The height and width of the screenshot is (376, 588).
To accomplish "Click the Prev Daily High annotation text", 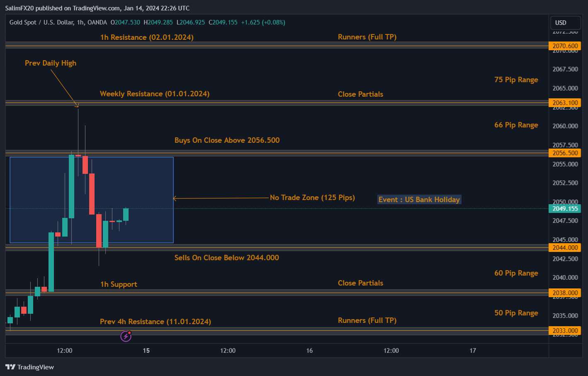I will click(50, 63).
